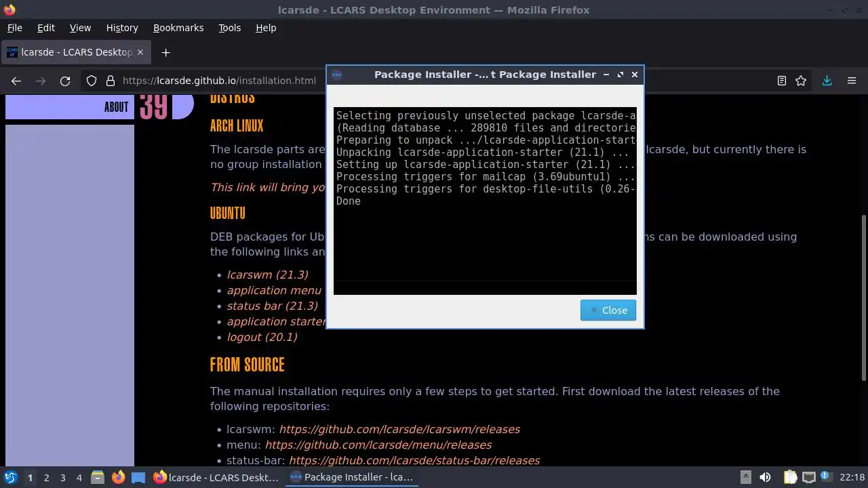The image size is (868, 488).
Task: Click the taskbar clock showing 22:18
Action: (x=852, y=477)
